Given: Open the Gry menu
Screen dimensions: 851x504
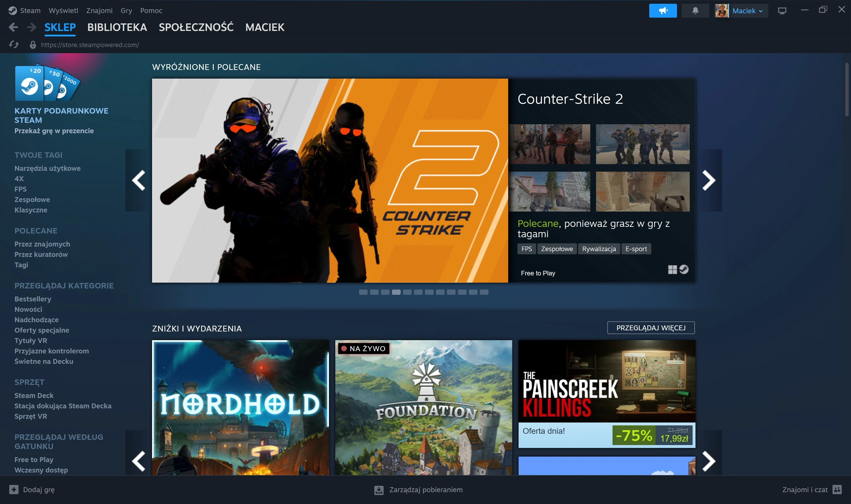Looking at the screenshot, I should 126,10.
